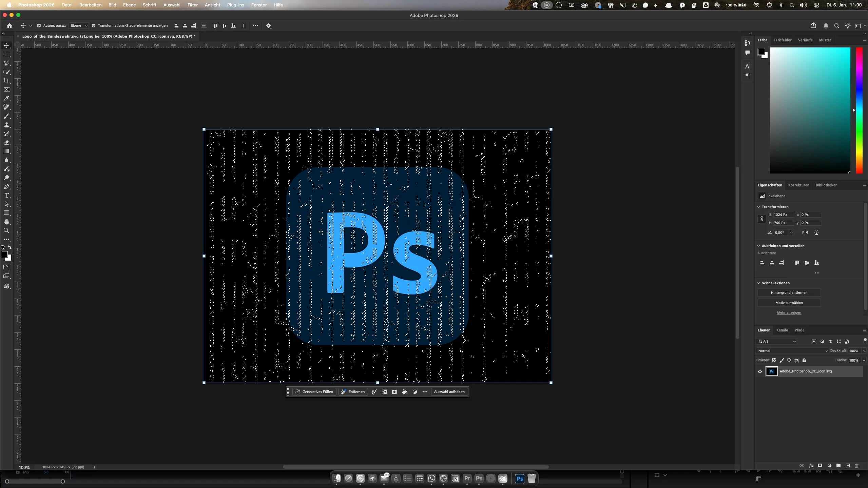The image size is (868, 488).
Task: Select the Rectangle shape tool
Action: [6, 213]
